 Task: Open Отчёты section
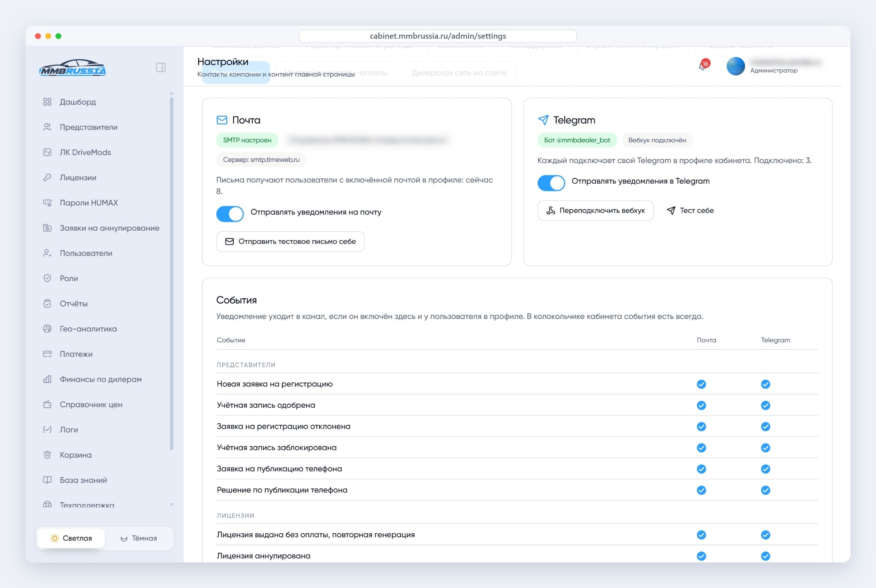[73, 303]
